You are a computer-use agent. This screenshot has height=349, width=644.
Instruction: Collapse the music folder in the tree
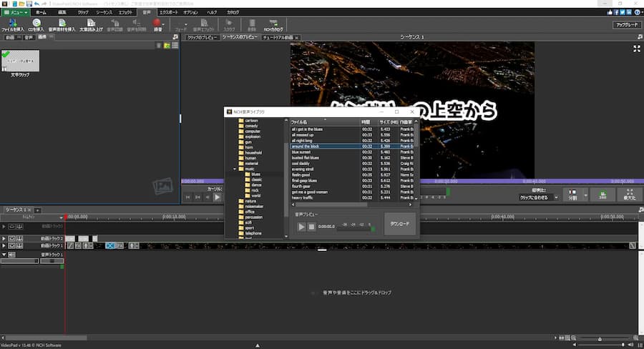click(x=235, y=169)
